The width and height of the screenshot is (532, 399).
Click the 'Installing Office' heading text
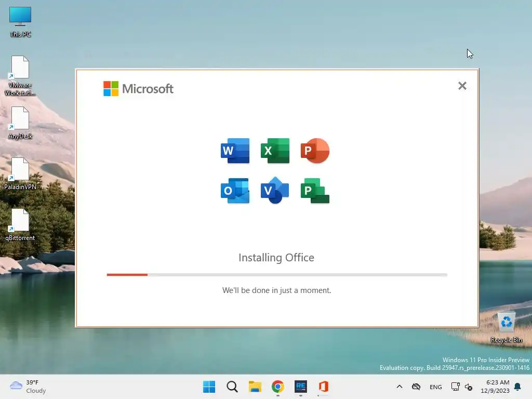coord(276,258)
